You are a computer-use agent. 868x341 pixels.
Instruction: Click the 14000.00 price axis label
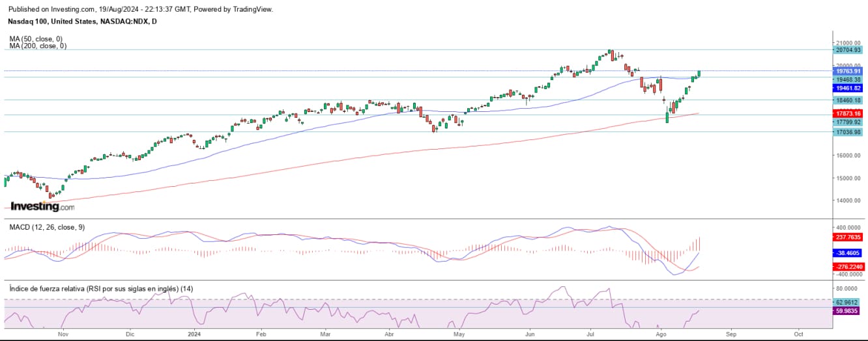848,200
